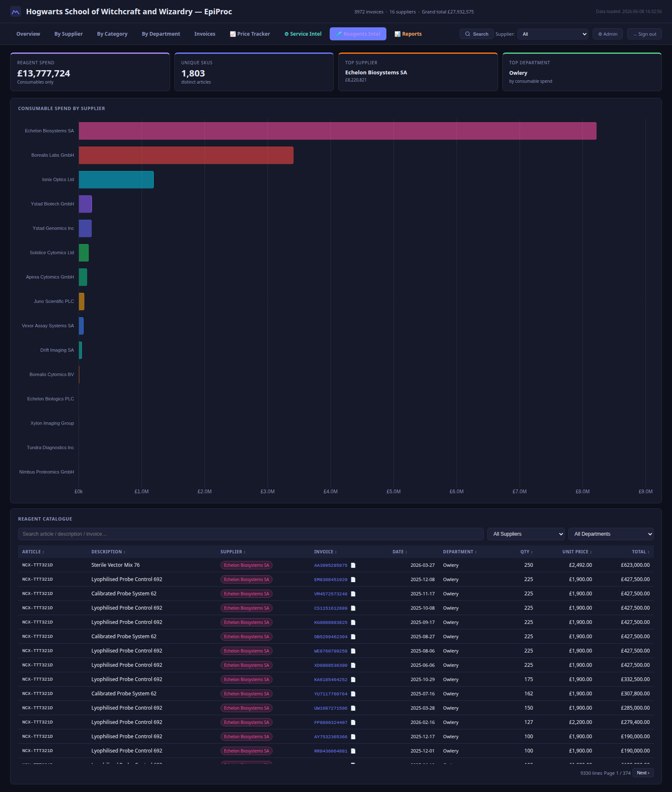
Task: Open document icon for invoice WE8760799258
Action: click(x=353, y=651)
